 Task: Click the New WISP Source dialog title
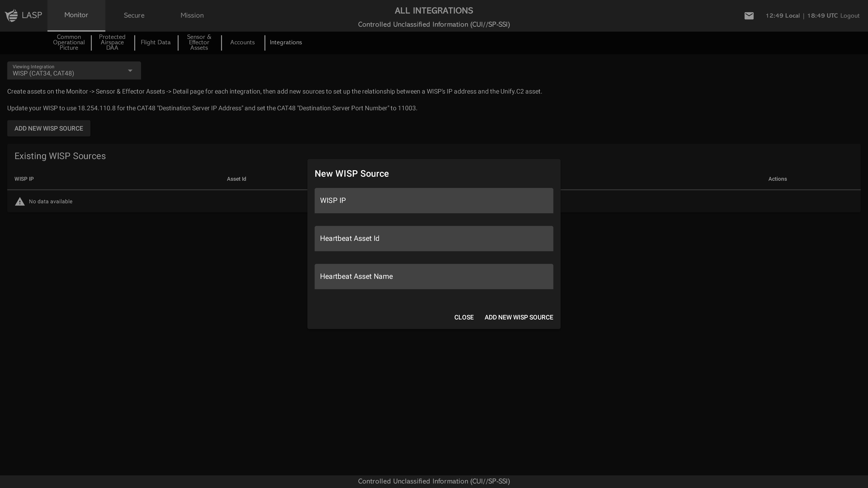click(x=352, y=174)
